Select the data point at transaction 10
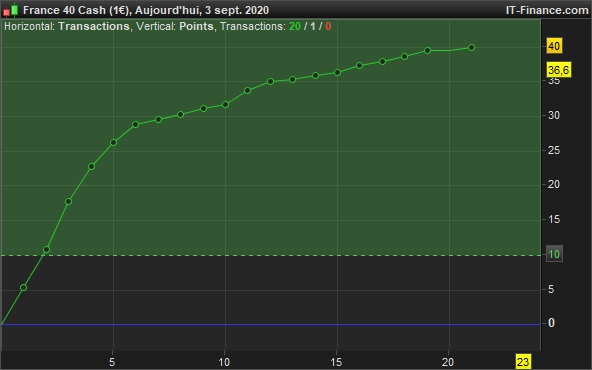This screenshot has width=592, height=370. (x=225, y=104)
